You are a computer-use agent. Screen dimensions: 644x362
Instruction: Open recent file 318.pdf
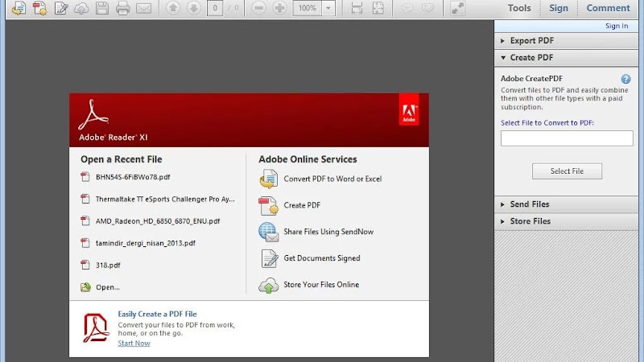(108, 265)
